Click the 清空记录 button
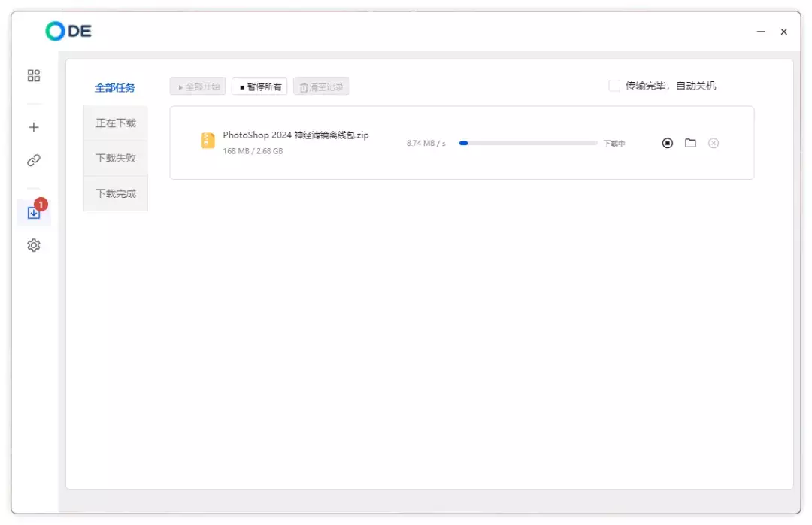Viewport: 812px width, 525px height. click(x=321, y=86)
